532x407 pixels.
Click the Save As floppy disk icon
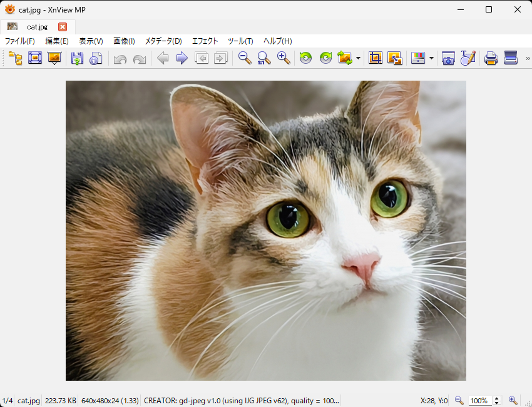77,58
